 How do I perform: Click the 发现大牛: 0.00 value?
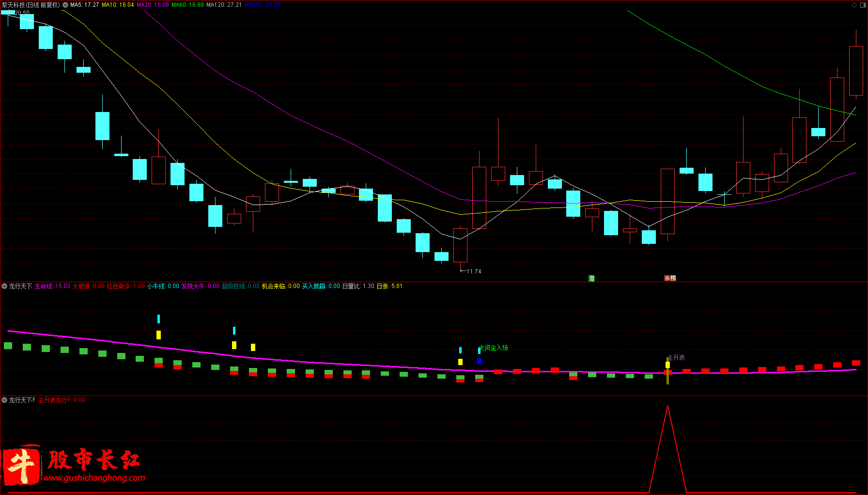coord(201,286)
